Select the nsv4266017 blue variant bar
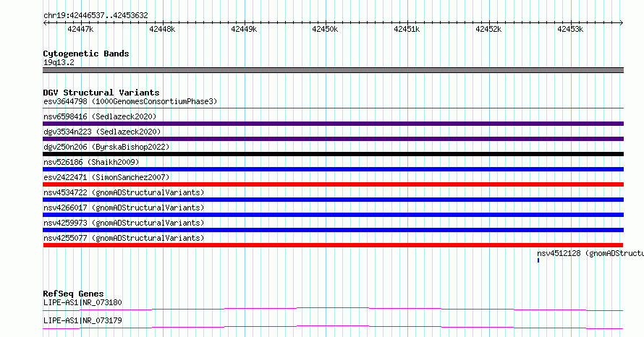 [333, 215]
